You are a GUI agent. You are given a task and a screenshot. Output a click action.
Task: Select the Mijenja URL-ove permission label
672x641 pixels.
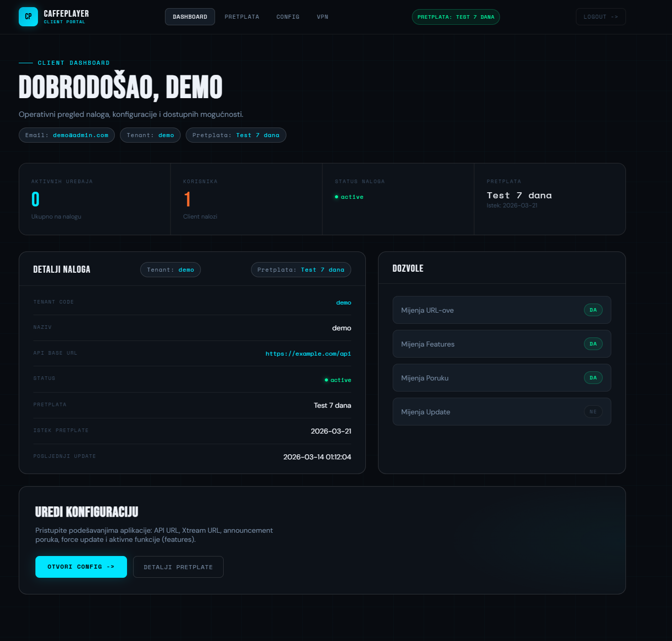tap(428, 310)
